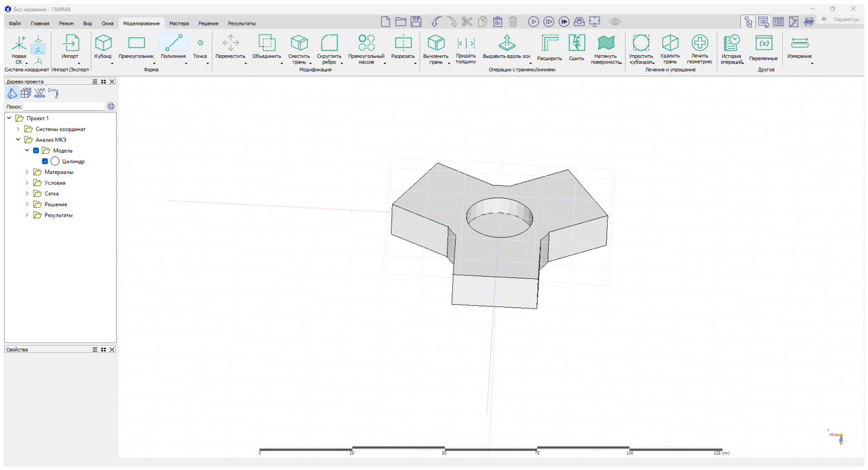Viewport: 868px width, 470px height.
Task: Open the Импорт dropdown arrow
Action: point(79,63)
